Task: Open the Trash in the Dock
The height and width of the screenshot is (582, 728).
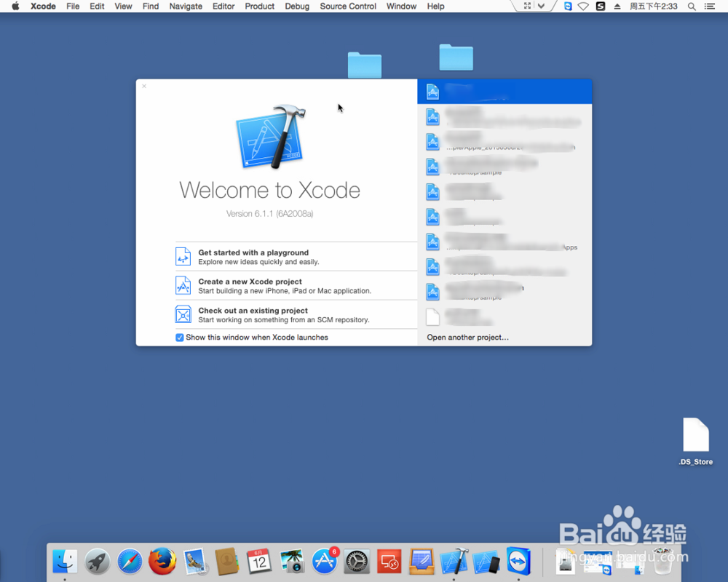Action: click(x=663, y=561)
